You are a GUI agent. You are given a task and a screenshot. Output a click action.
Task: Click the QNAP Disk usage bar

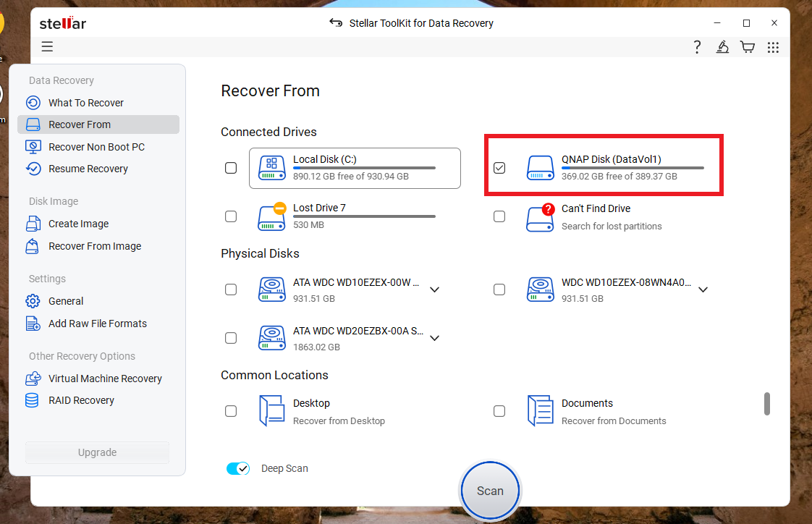point(633,168)
